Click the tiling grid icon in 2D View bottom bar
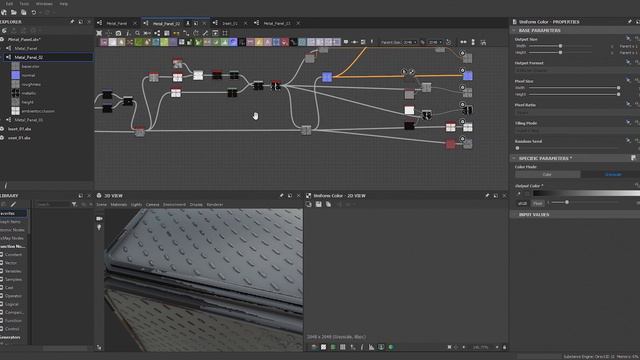Screen dimensions: 640x360 [342, 347]
